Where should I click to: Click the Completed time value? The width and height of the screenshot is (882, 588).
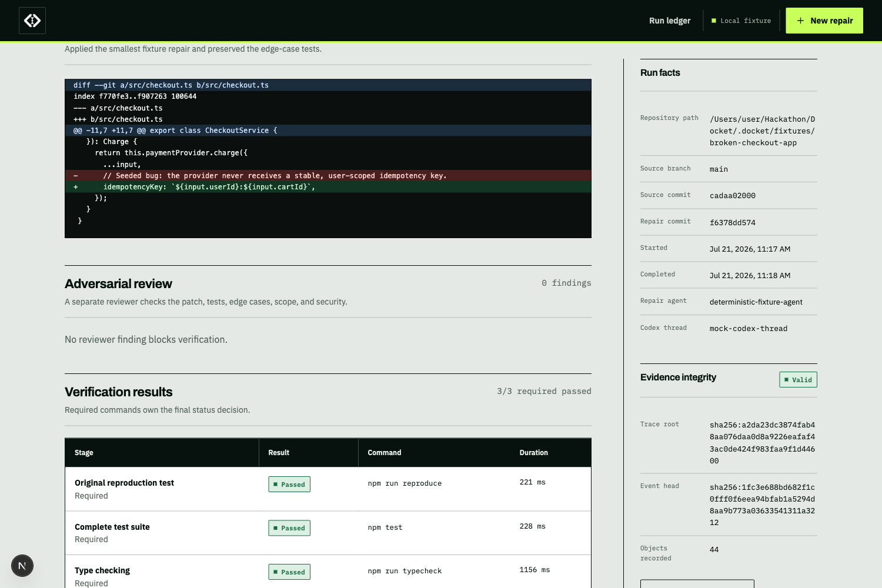point(750,276)
